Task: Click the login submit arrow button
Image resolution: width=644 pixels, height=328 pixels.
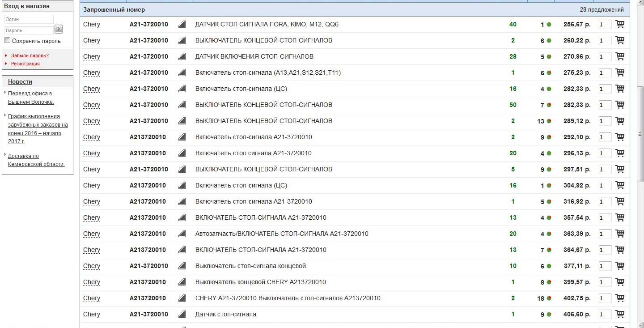Action: click(x=59, y=30)
